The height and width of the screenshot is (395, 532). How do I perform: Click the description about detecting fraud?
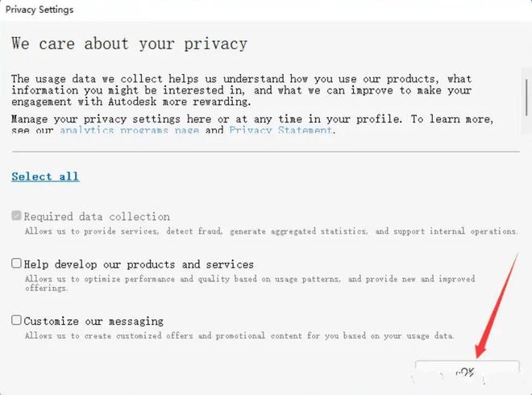tap(271, 231)
